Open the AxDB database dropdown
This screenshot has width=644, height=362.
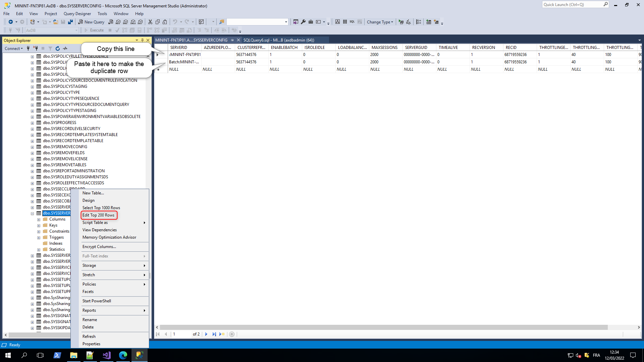(x=76, y=30)
